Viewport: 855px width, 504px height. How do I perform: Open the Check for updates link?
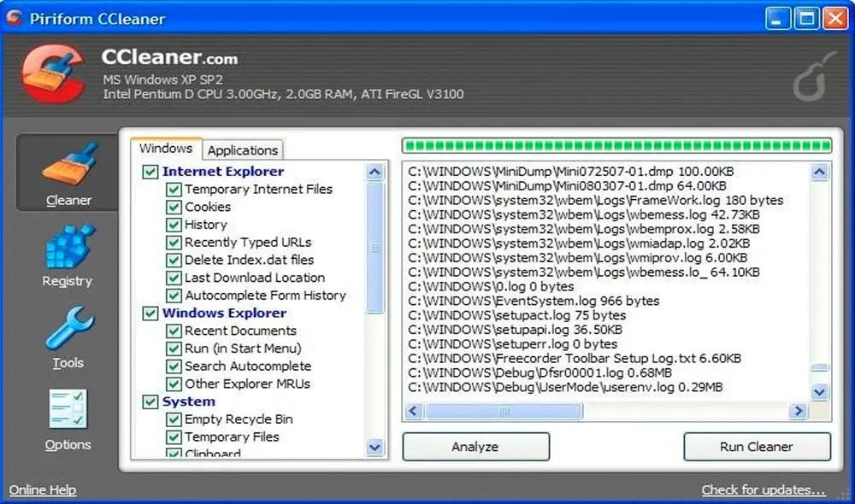(764, 489)
